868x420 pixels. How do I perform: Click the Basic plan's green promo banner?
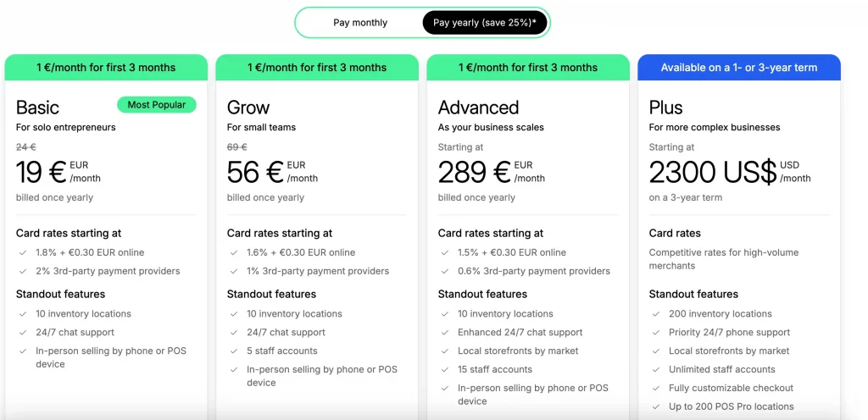tap(106, 68)
